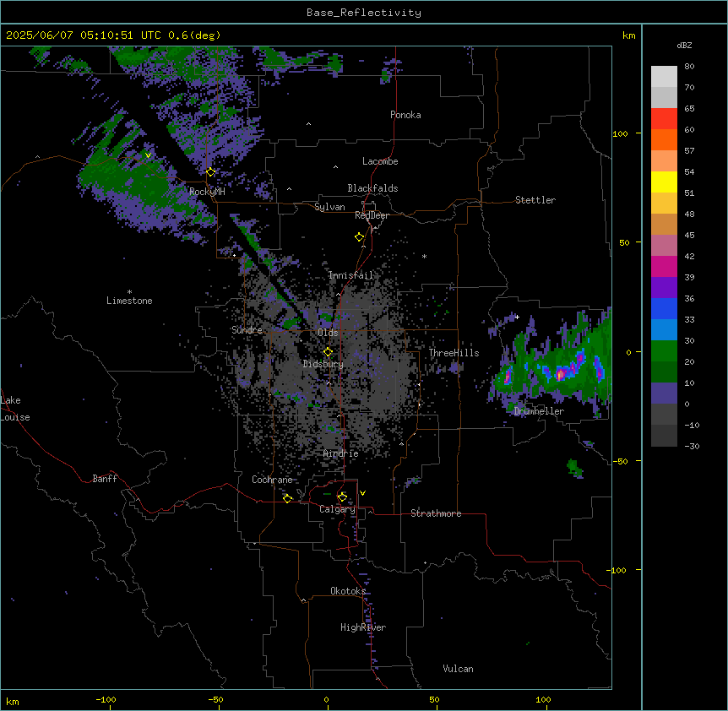
Task: Click the yellow V marker east of Calgary
Action: point(362,493)
